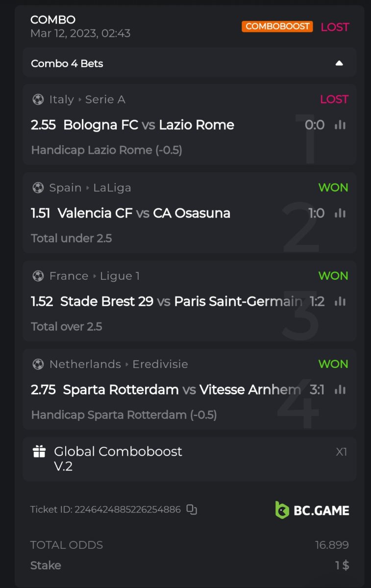Click soccer ball icon beside Netherlands

point(38,364)
